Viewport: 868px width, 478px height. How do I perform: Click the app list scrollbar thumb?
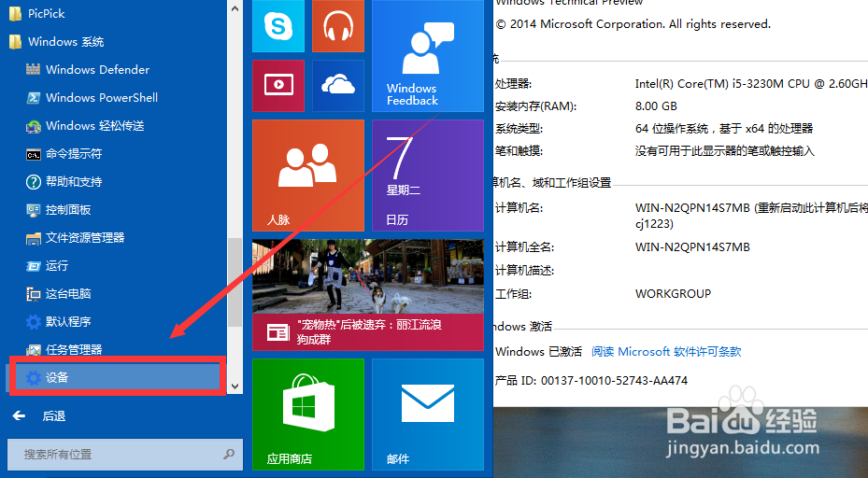point(235,282)
